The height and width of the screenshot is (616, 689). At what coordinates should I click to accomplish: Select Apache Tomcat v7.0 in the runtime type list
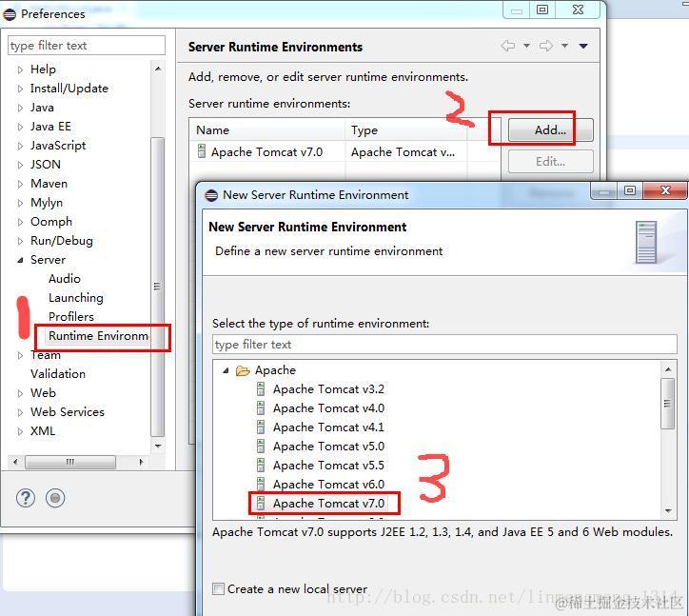coord(328,503)
